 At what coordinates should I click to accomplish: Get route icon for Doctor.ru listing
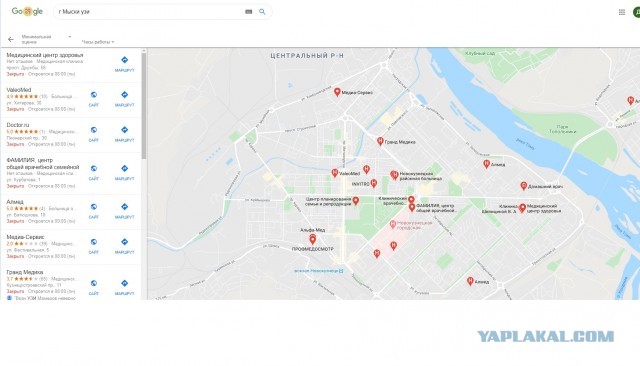tap(124, 130)
